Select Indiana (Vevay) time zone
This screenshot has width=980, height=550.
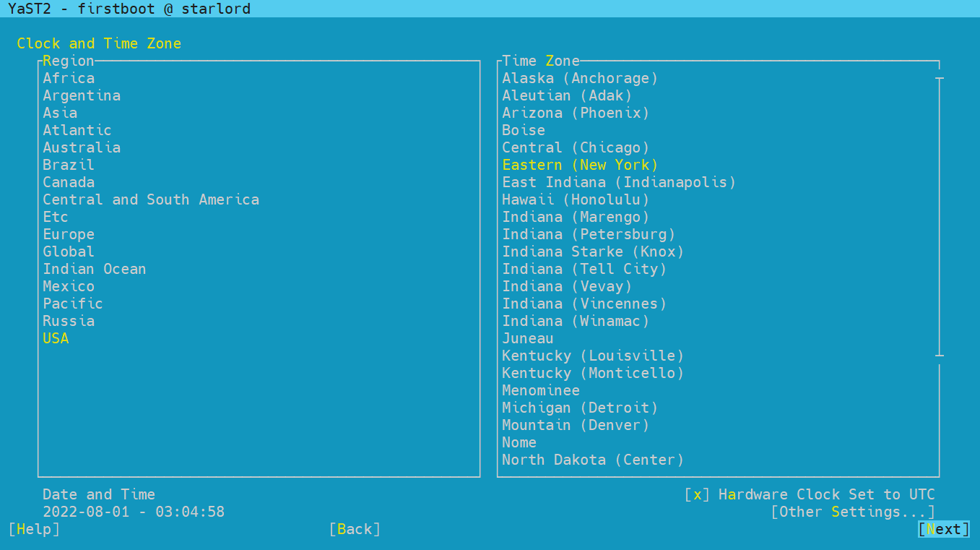point(568,286)
